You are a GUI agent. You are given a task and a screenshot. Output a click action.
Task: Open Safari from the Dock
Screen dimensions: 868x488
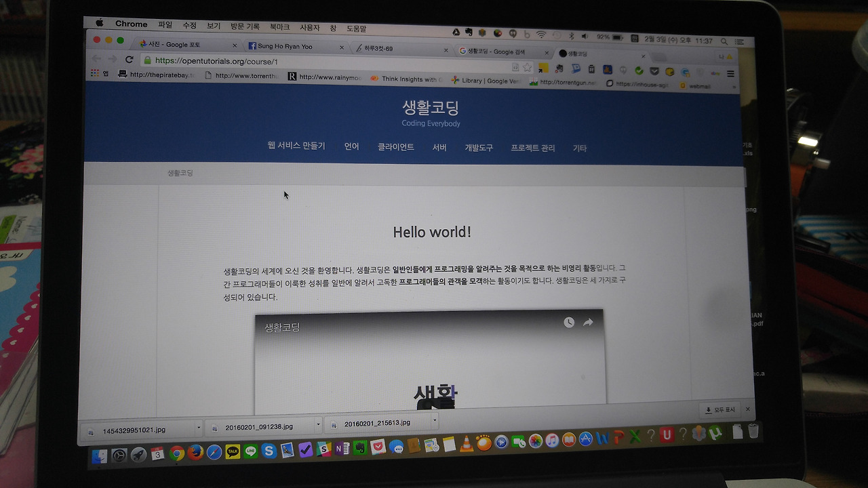coord(214,453)
